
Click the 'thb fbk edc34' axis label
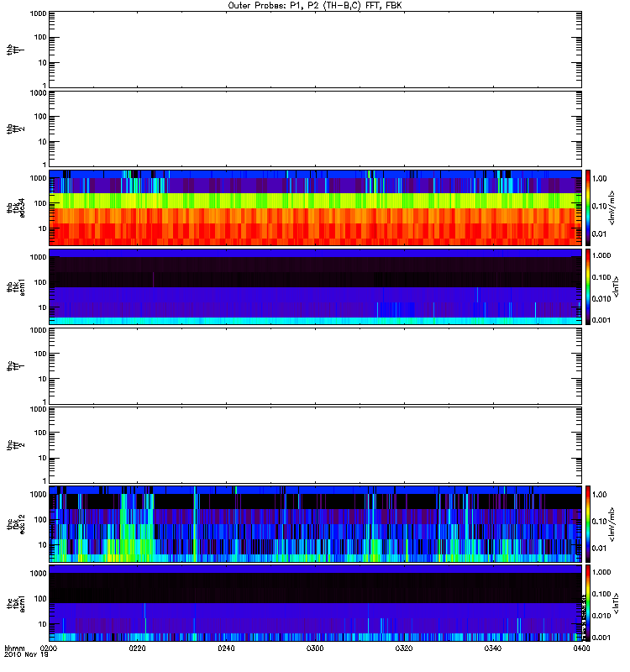(16, 207)
